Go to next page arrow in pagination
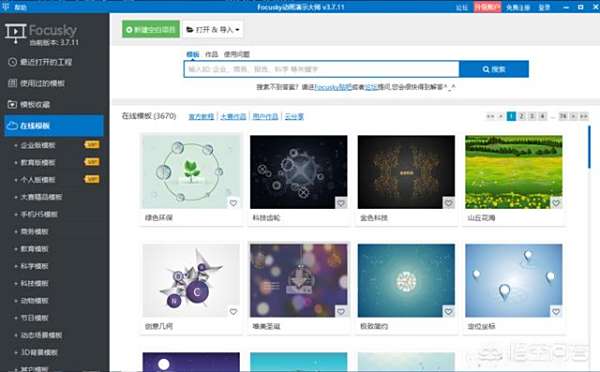The width and height of the screenshot is (600, 372). tap(573, 116)
